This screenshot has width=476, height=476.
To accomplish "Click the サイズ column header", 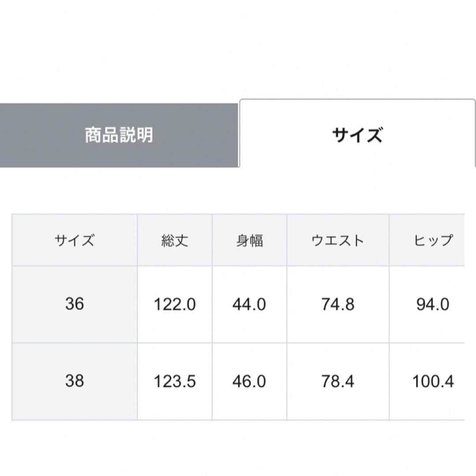I will 74,240.
